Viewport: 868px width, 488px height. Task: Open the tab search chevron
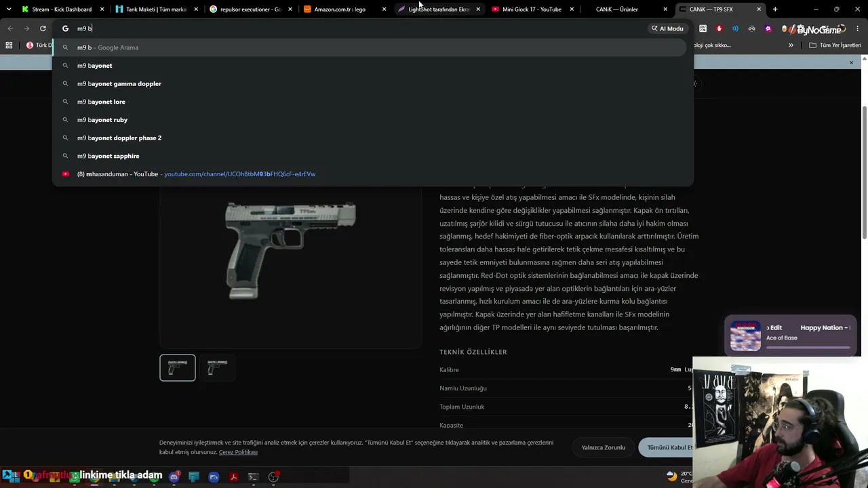(9, 9)
